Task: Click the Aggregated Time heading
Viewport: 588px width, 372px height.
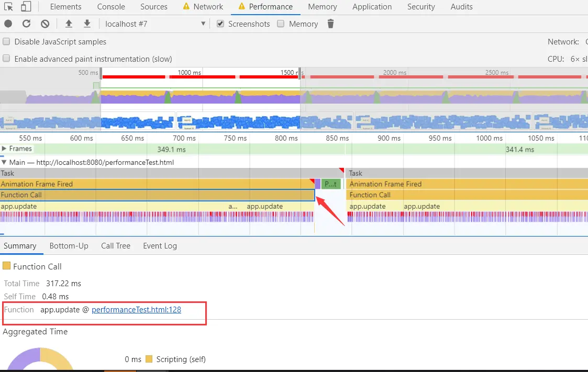Action: pyautogui.click(x=35, y=332)
